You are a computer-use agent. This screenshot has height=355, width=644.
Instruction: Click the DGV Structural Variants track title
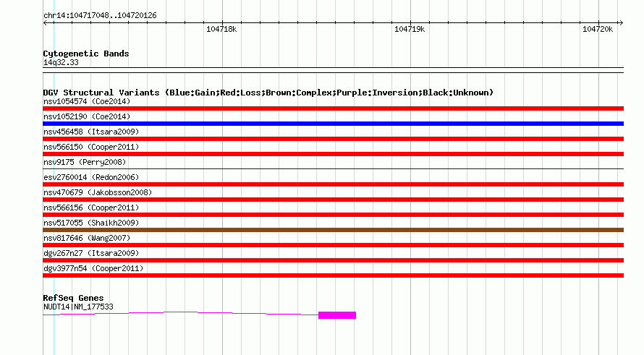click(268, 93)
